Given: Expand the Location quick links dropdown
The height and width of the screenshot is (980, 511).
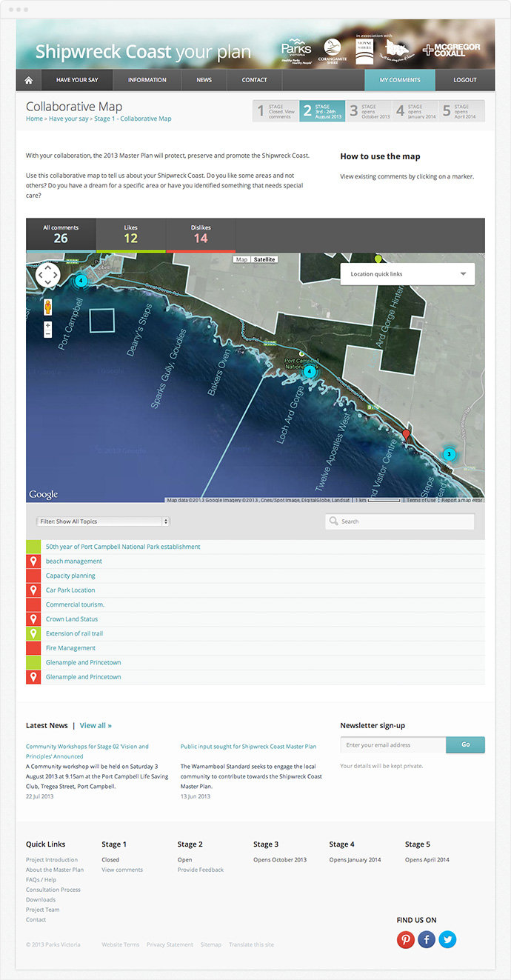Looking at the screenshot, I should pyautogui.click(x=407, y=274).
